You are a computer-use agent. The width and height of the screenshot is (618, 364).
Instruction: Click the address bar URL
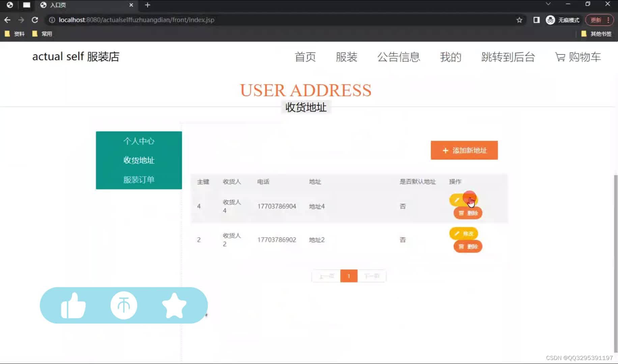136,20
